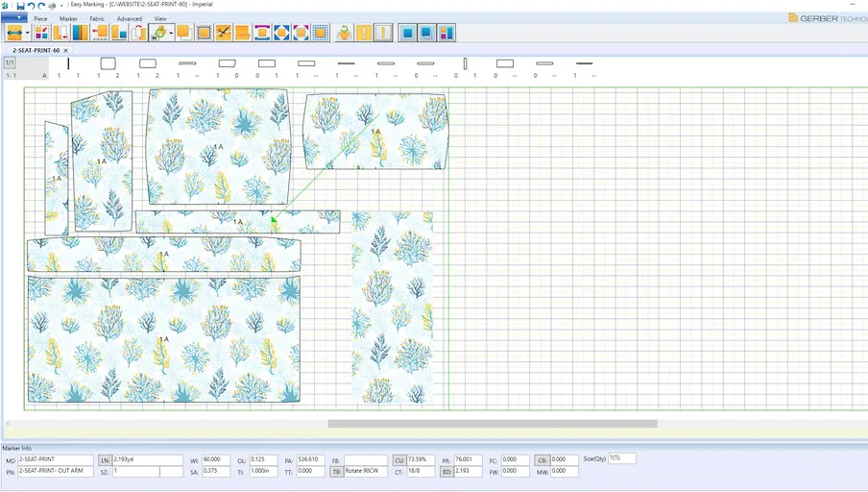Click the orange exclamation mark icon
868x492 pixels.
[364, 33]
